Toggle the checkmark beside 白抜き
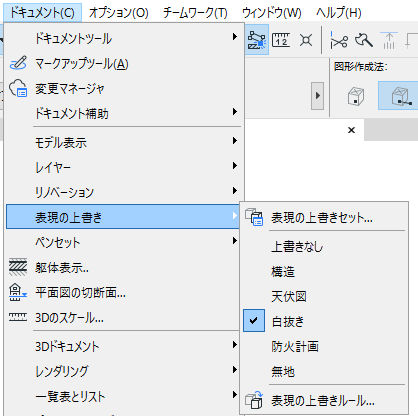Image resolution: width=418 pixels, height=416 pixels. (x=254, y=320)
